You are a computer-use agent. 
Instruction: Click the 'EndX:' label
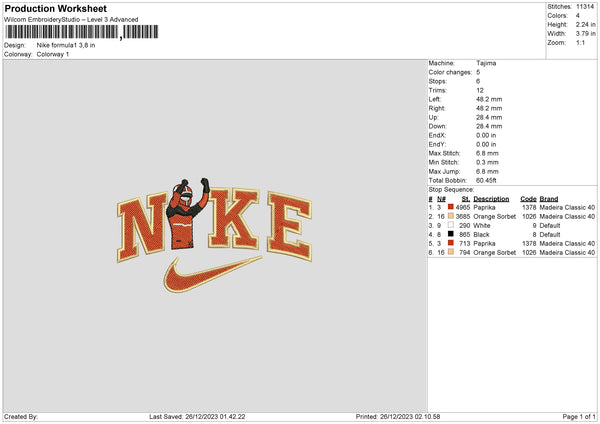[x=437, y=135]
